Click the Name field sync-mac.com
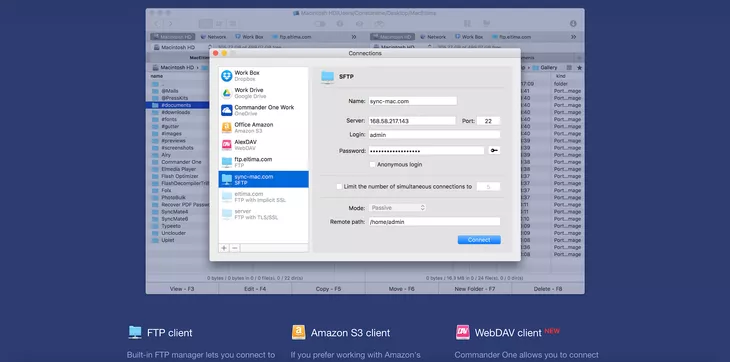This screenshot has width=730, height=362. click(412, 101)
